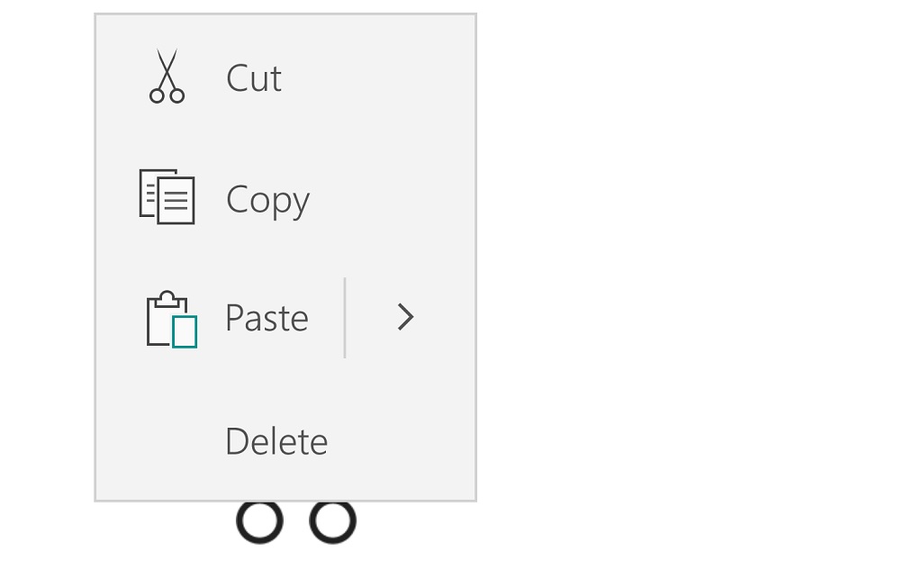Expand Paste options with the chevron arrow
This screenshot has width=904, height=588.
point(406,317)
